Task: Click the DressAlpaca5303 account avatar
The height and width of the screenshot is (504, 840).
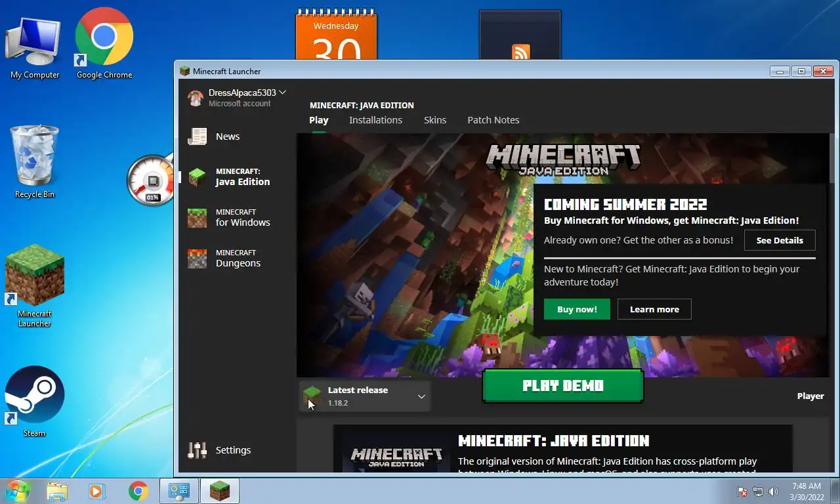Action: [x=195, y=98]
